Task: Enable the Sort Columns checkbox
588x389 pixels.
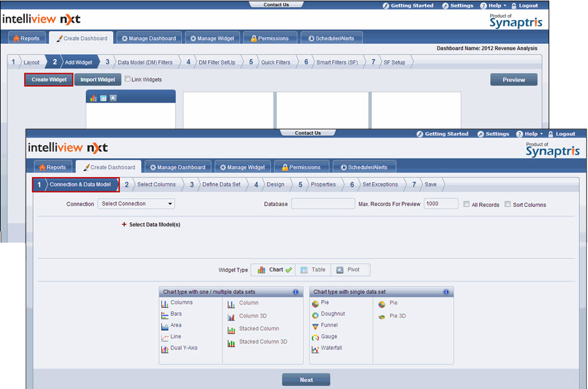Action: [x=508, y=205]
